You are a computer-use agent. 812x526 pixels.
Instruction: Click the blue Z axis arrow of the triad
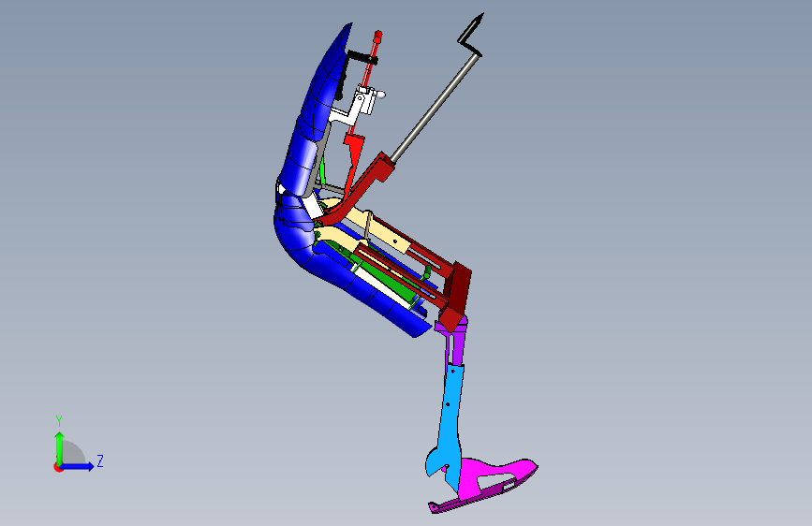[x=78, y=466]
